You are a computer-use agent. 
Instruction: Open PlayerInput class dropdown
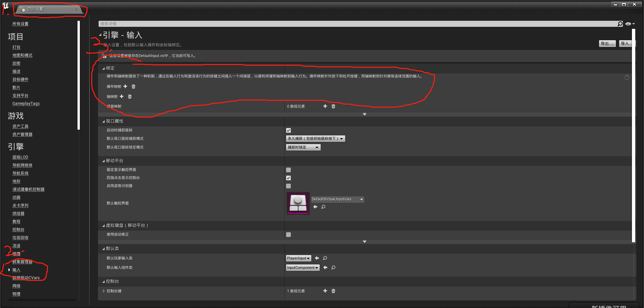[299, 258]
